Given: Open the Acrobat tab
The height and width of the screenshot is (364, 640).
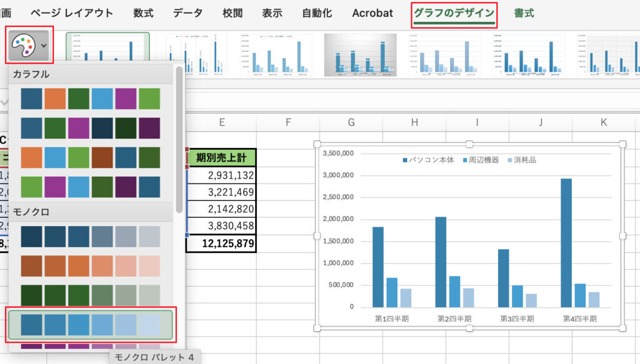Looking at the screenshot, I should 372,13.
